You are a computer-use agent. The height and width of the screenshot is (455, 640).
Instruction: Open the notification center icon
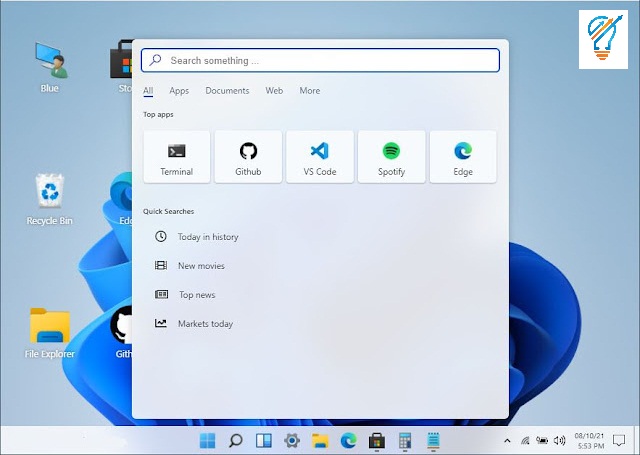pos(619,440)
